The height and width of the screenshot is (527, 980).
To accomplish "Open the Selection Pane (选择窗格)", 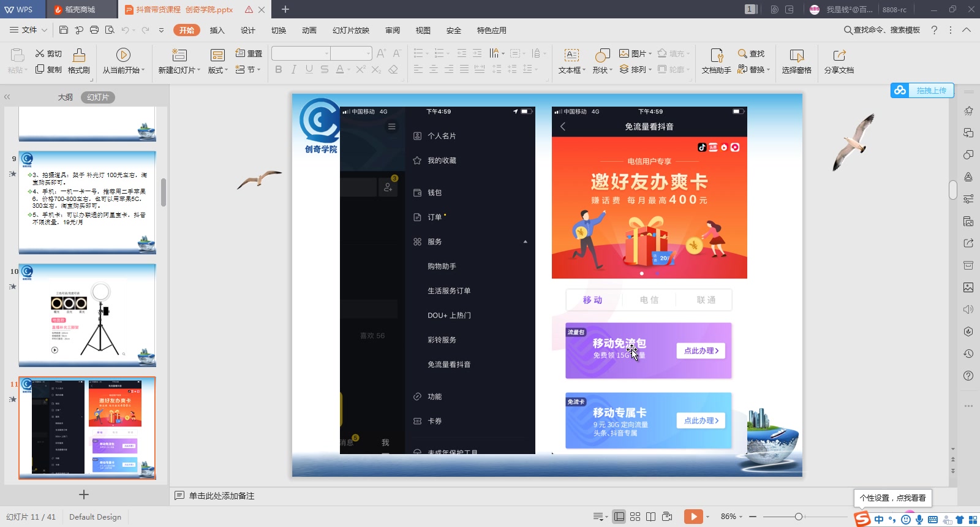I will point(796,61).
